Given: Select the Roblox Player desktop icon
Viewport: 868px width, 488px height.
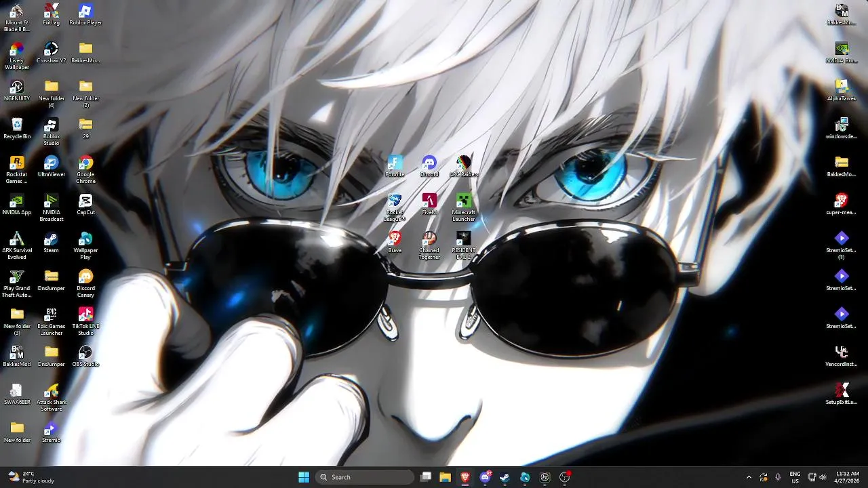Looking at the screenshot, I should (85, 15).
